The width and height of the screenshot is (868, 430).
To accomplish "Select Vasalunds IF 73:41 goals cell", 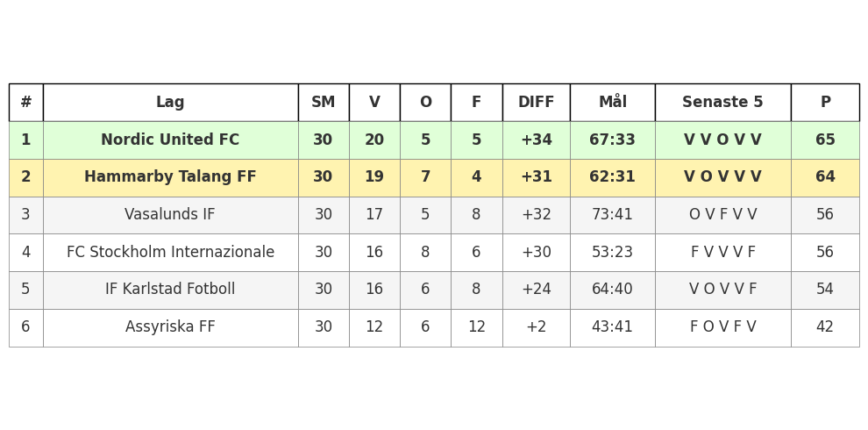I will [x=612, y=215].
